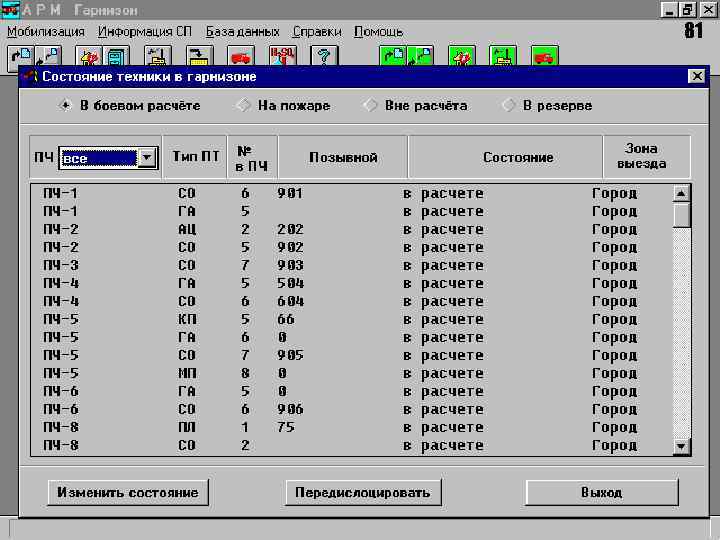This screenshot has height=540, width=720.
Task: Click the Изменить состояние button
Action: coord(128,492)
